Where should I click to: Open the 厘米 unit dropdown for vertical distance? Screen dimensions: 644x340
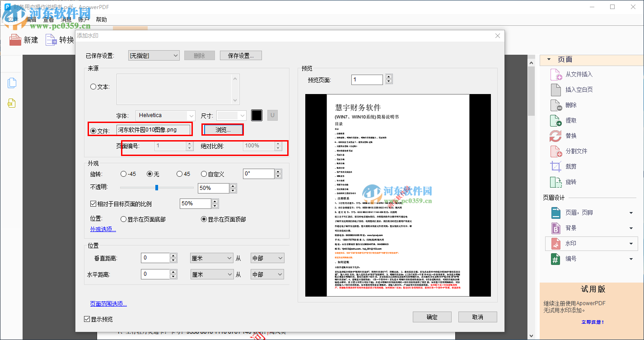(212, 257)
